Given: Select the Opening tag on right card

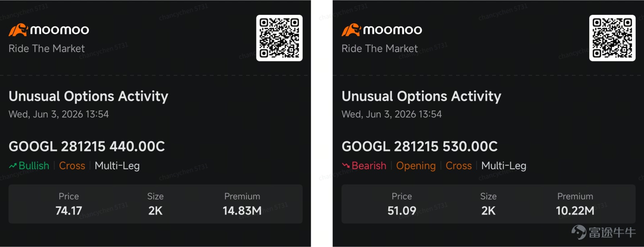Looking at the screenshot, I should click(x=416, y=166).
